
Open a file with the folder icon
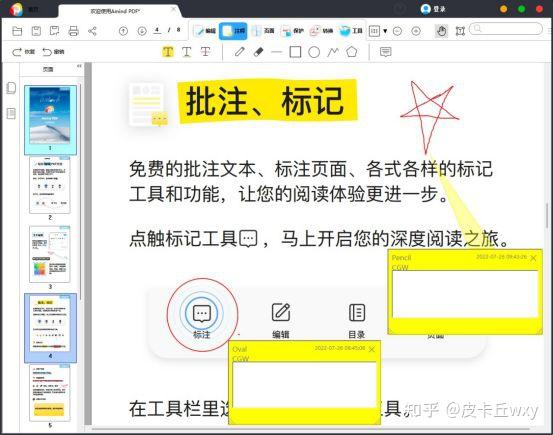pos(17,31)
